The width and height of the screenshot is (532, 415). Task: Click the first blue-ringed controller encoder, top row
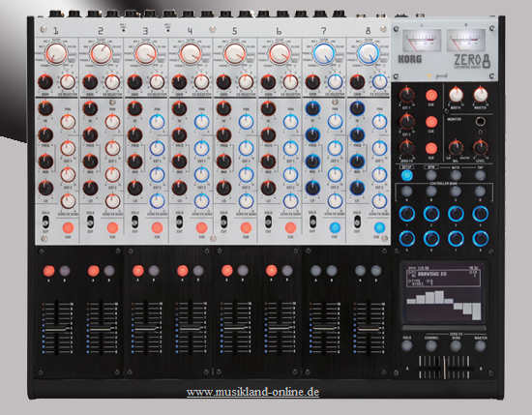[x=407, y=214]
